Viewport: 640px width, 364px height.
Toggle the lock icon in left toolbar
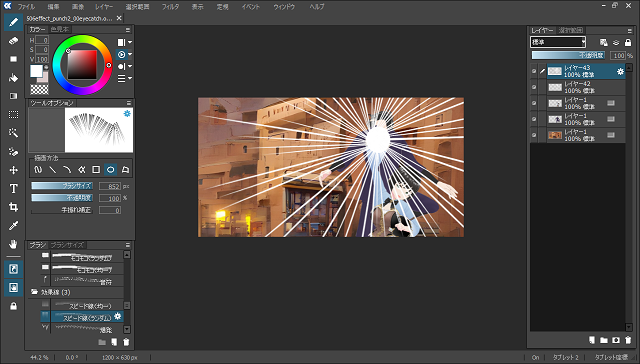click(x=13, y=306)
